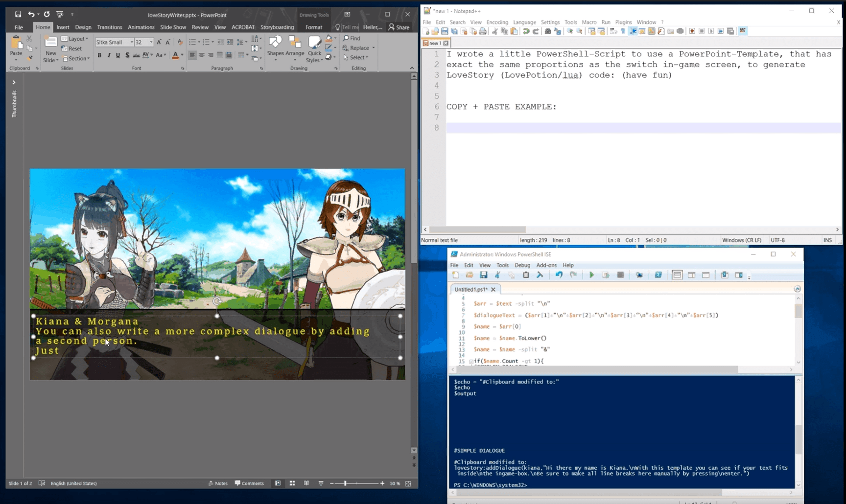Collapse the PowerShell ISE script pane arrow
Screen dimensions: 846x504
(x=797, y=289)
